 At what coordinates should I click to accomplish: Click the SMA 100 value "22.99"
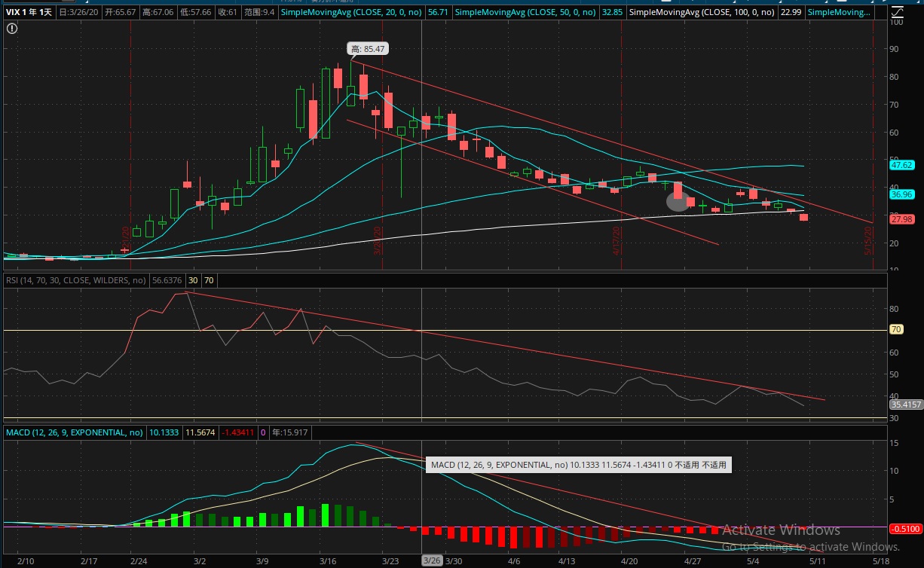coord(791,13)
